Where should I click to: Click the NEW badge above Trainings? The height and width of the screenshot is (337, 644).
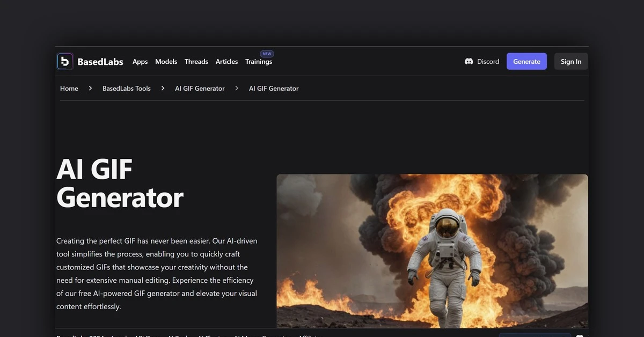click(266, 54)
